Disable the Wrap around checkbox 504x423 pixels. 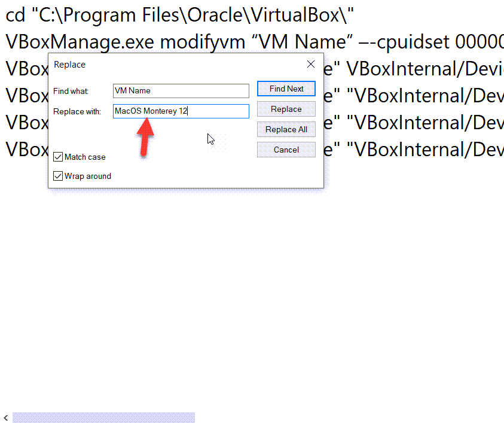58,176
